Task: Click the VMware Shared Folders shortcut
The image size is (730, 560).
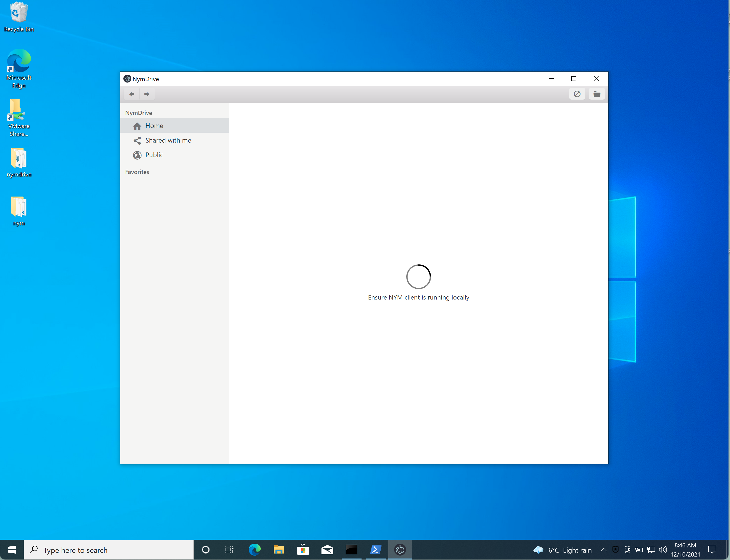Action: point(19,117)
